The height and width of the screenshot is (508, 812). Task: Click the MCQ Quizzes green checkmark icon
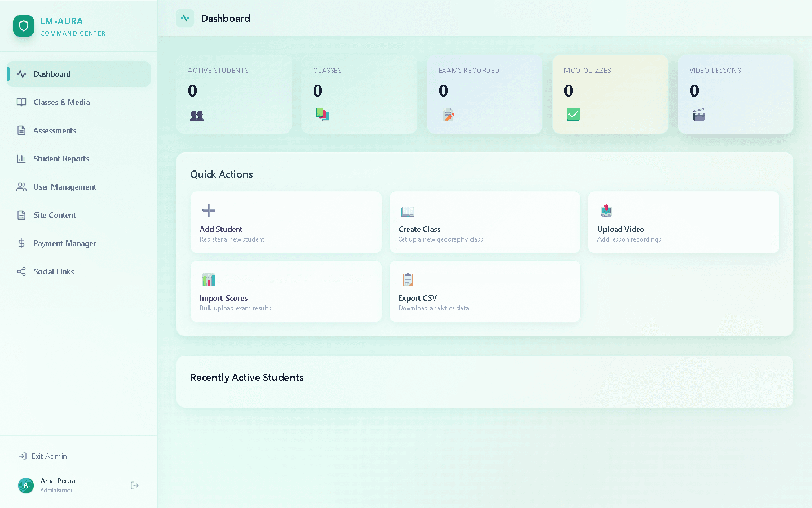point(573,115)
